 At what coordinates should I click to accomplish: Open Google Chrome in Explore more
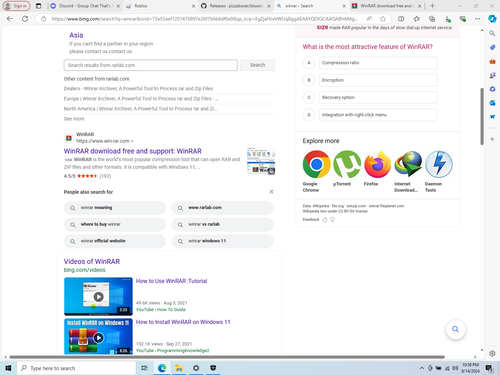(316, 164)
